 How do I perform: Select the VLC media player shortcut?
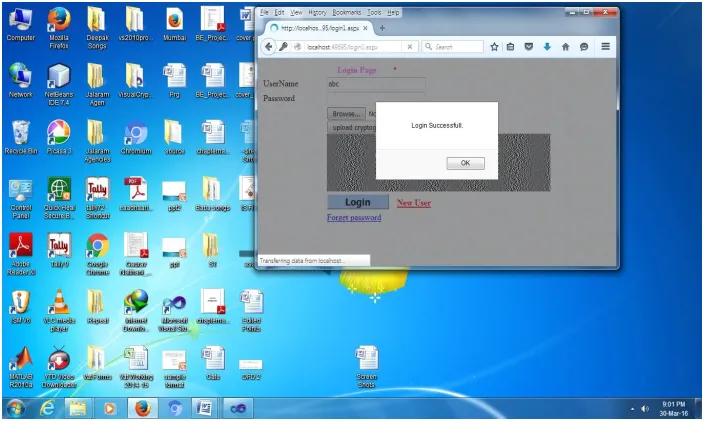[x=59, y=311]
